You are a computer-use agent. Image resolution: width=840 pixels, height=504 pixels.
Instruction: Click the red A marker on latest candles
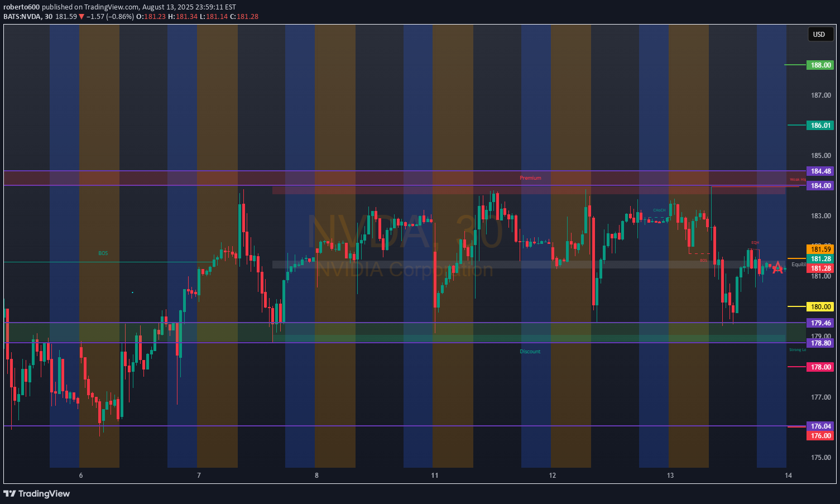pyautogui.click(x=777, y=268)
